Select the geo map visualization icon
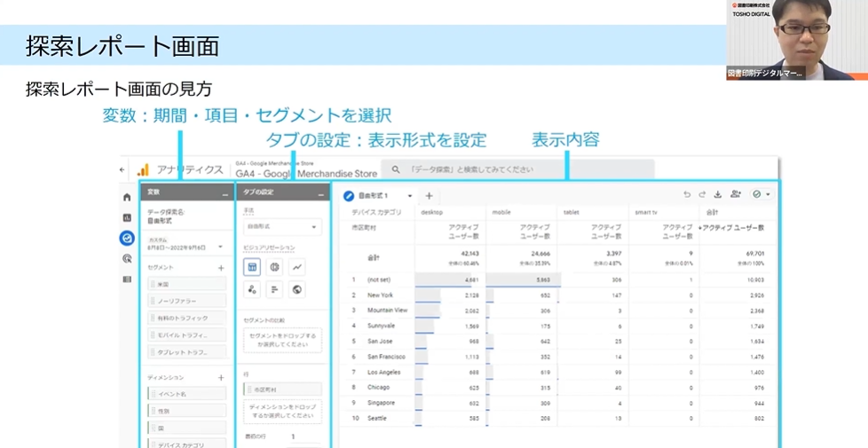Image resolution: width=868 pixels, height=448 pixels. [297, 289]
